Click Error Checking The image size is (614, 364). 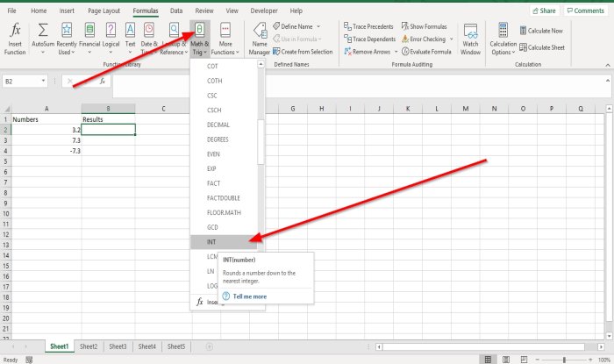(424, 39)
